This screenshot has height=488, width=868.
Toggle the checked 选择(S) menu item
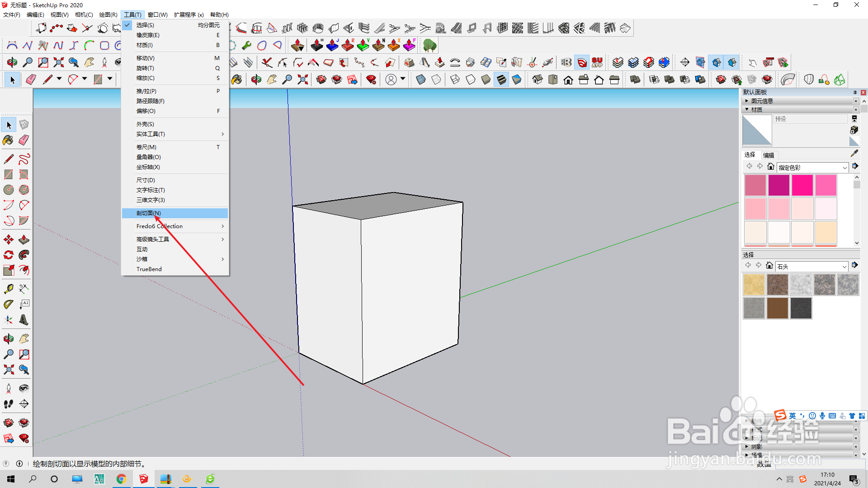tap(145, 25)
